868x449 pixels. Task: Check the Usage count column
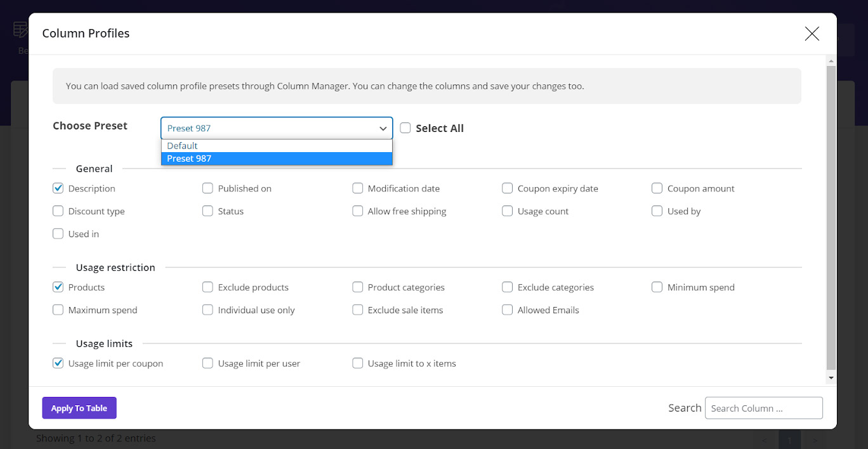507,211
